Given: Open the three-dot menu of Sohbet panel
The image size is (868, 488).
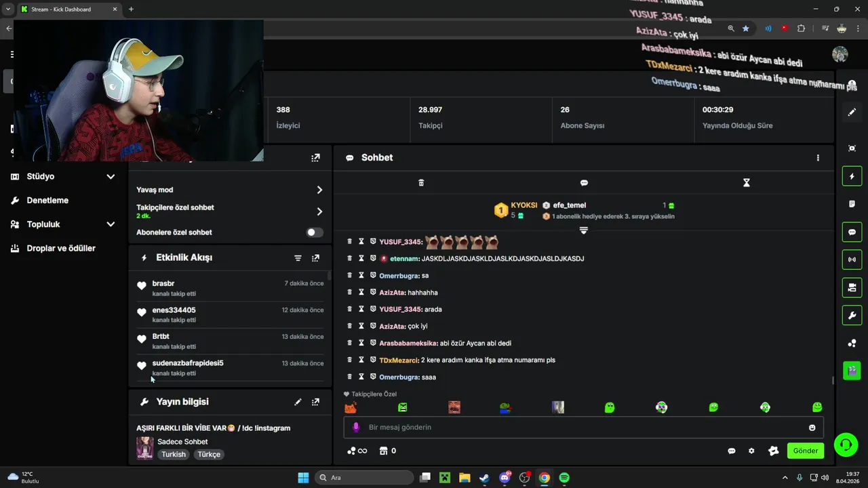Looking at the screenshot, I should pyautogui.click(x=818, y=158).
